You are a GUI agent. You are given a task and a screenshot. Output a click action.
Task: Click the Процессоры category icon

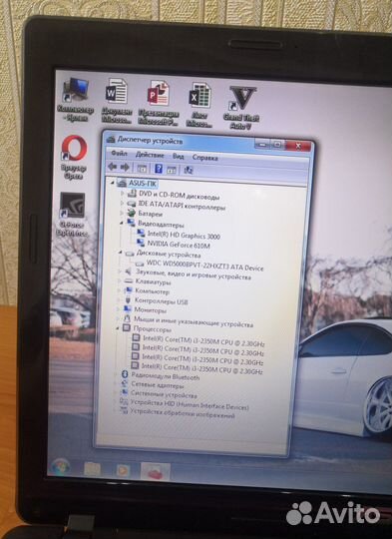pyautogui.click(x=127, y=328)
